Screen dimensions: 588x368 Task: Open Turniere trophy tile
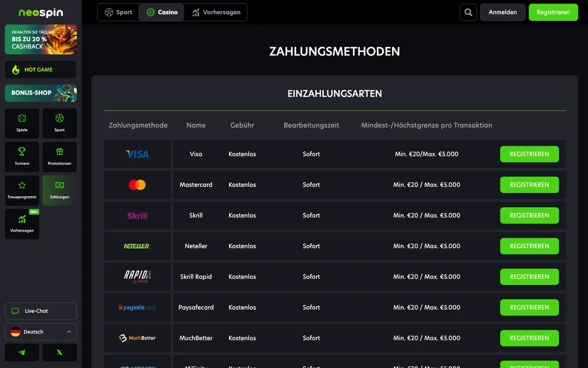coord(22,157)
